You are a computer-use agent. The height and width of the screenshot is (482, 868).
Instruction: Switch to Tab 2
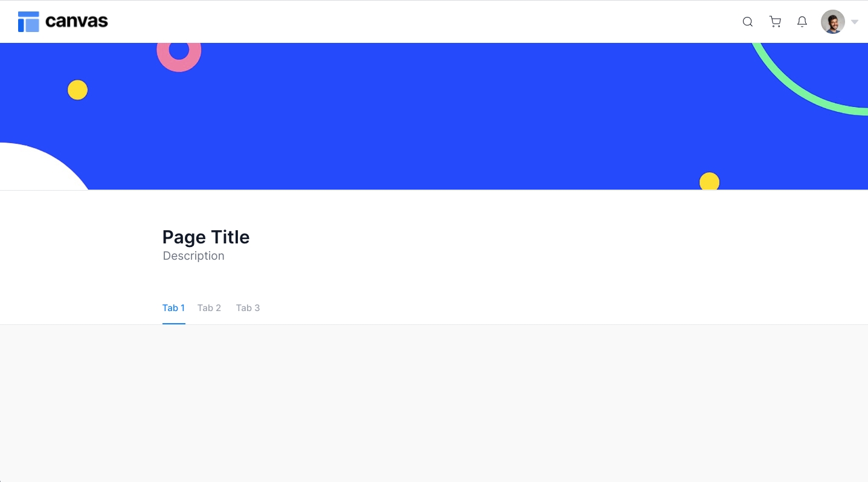point(209,308)
